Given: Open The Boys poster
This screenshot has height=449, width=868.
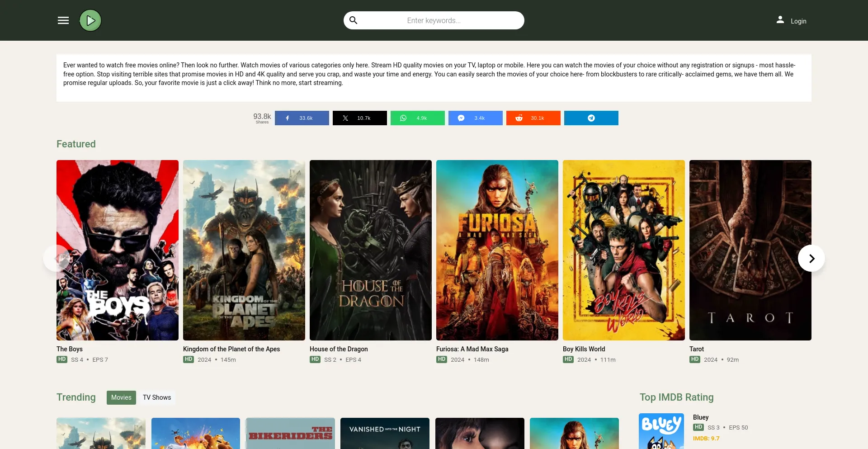Looking at the screenshot, I should tap(118, 250).
